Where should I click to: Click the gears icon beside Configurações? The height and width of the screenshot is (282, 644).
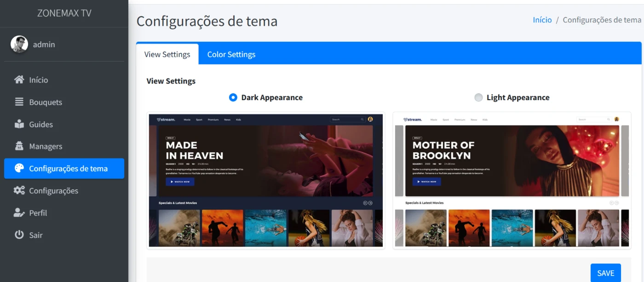click(x=19, y=191)
